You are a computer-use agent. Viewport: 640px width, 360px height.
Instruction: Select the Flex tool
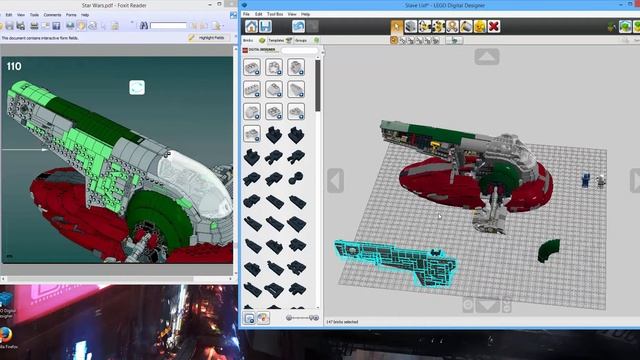[452, 27]
